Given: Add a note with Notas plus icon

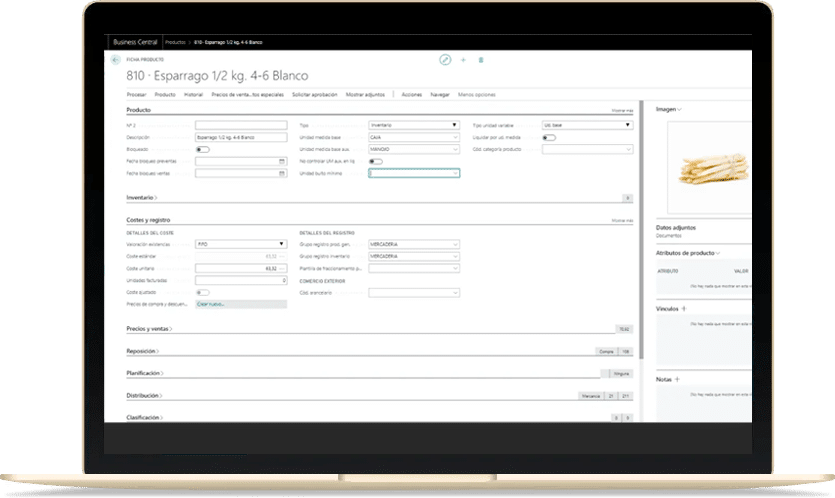Looking at the screenshot, I should tap(677, 379).
